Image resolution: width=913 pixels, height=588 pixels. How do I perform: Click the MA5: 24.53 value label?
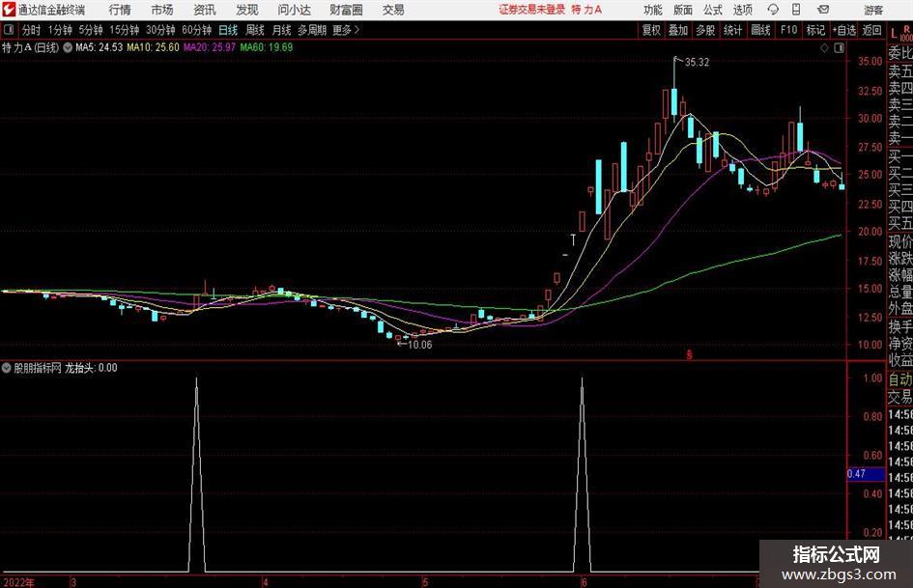click(99, 47)
